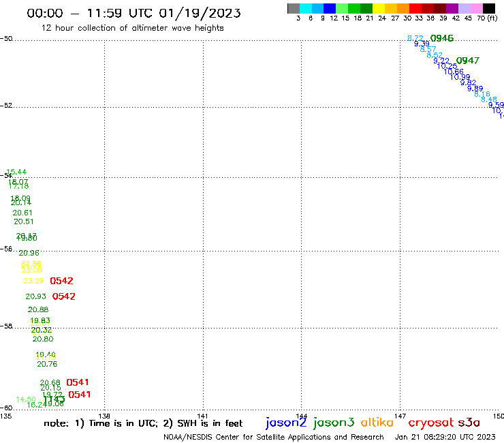Click the timestamp 'Jan 21 08:29:20 UTC 2023'
This screenshot has width=504, height=443.
click(x=445, y=437)
